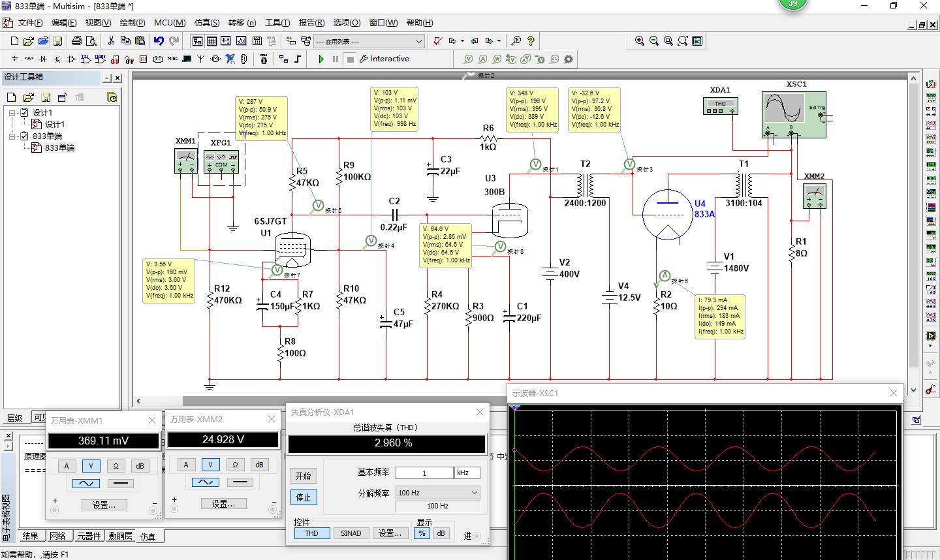Open the diode component library

coord(43,59)
